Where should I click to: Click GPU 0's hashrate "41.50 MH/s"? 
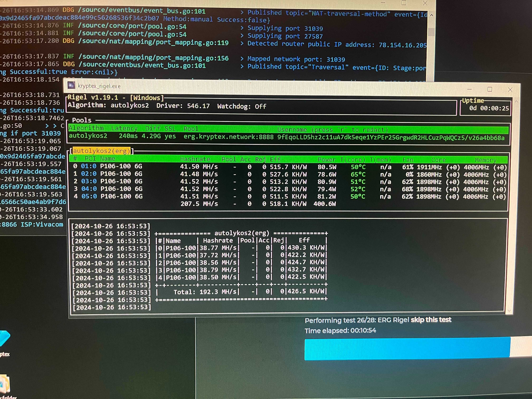click(199, 166)
